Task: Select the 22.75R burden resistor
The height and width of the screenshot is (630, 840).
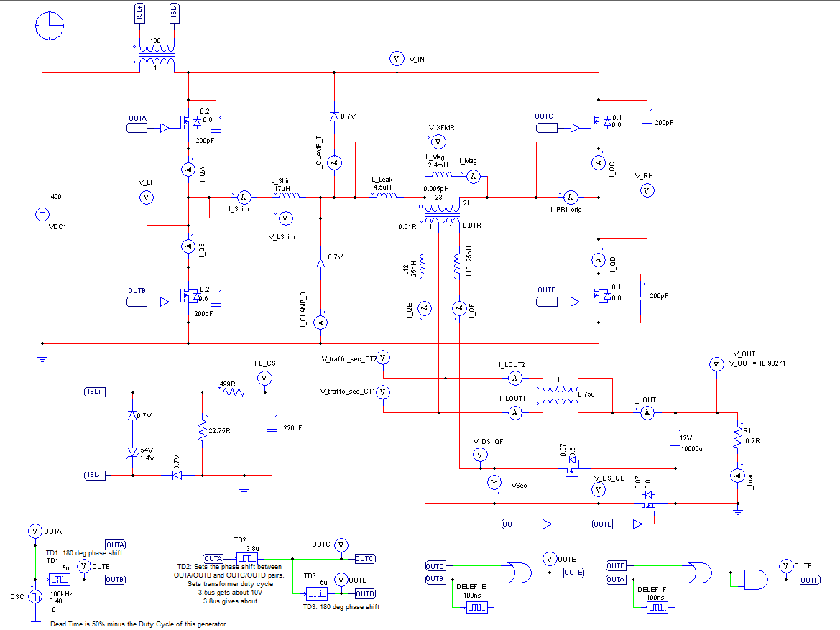Action: coord(203,430)
